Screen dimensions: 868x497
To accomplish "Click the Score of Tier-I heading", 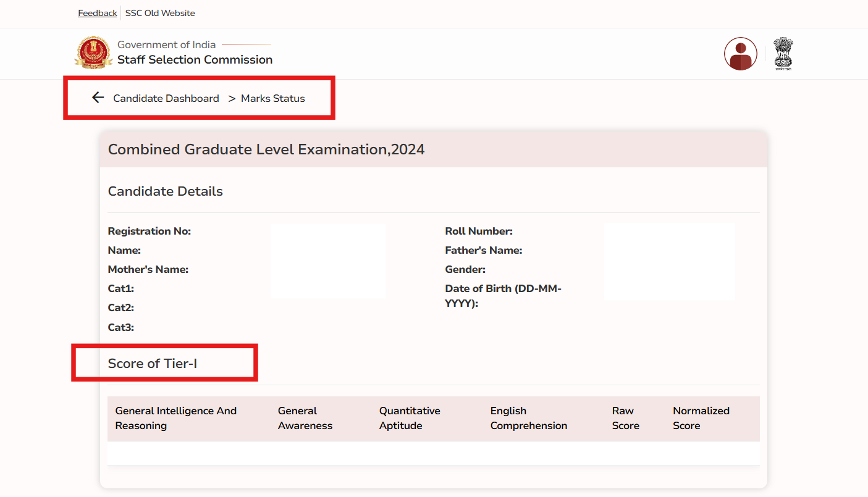I will click(153, 363).
